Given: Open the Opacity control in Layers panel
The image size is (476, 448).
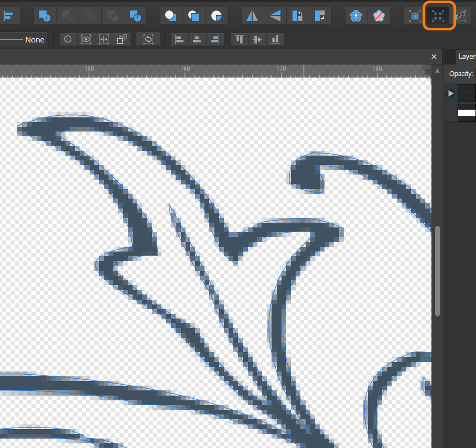Looking at the screenshot, I should [x=461, y=73].
